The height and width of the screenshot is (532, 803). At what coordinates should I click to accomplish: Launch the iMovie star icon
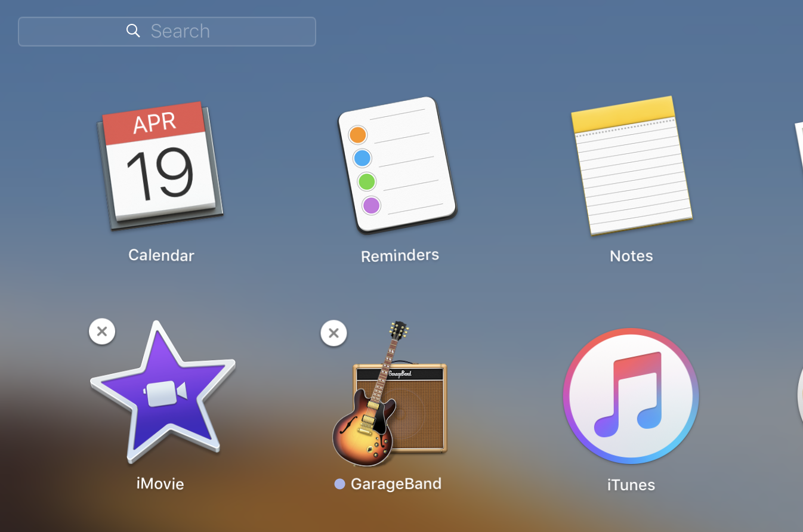coord(163,392)
